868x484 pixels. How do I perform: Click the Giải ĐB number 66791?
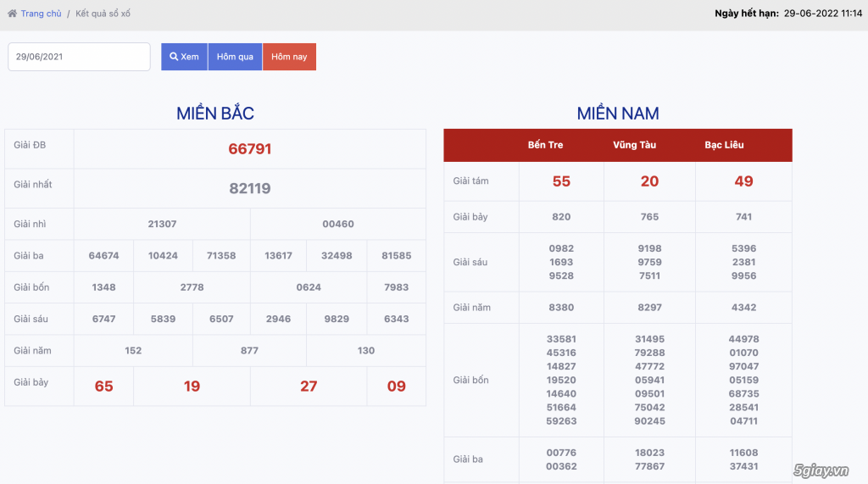(x=250, y=149)
